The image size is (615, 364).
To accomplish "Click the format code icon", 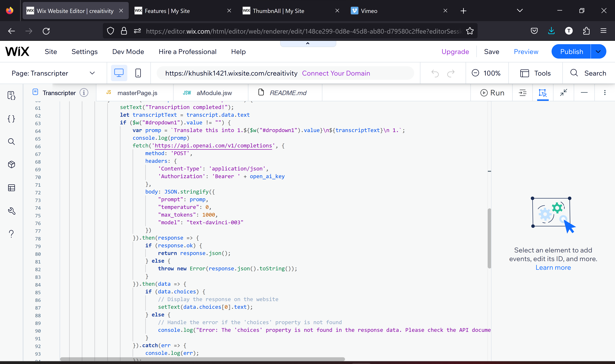I will pyautogui.click(x=522, y=93).
